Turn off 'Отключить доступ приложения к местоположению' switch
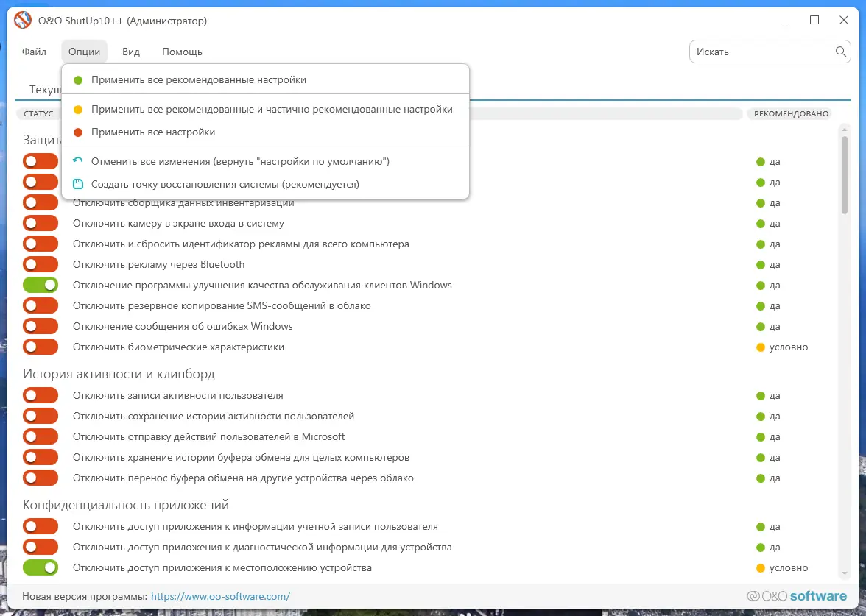Viewport: 866px width, 616px height. pyautogui.click(x=41, y=568)
